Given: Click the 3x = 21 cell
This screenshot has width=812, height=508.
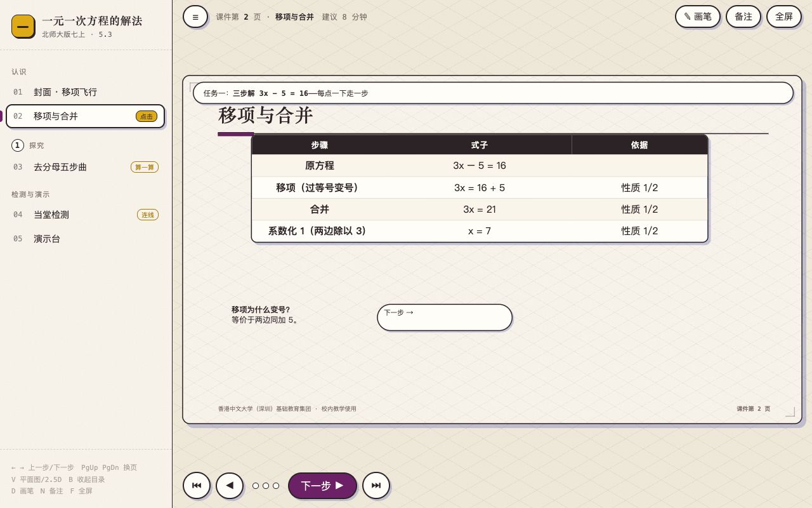Looking at the screenshot, I should (x=480, y=210).
